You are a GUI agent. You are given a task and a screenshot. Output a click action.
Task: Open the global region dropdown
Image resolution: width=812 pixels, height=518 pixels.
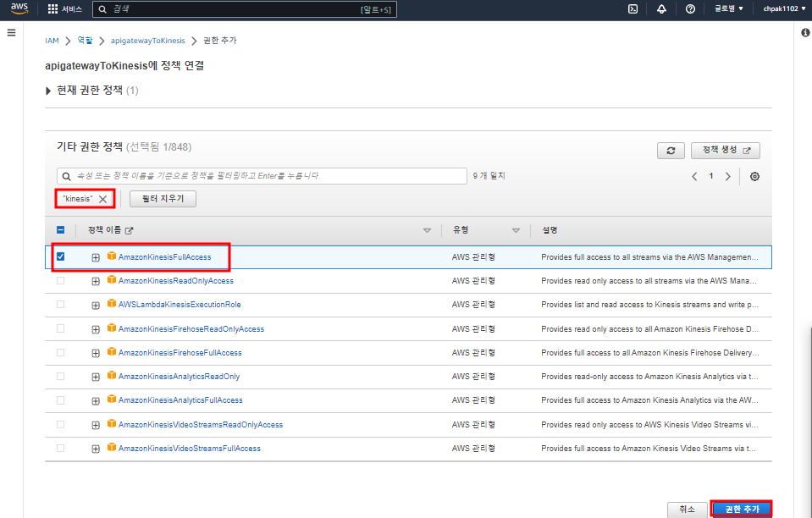click(x=729, y=8)
